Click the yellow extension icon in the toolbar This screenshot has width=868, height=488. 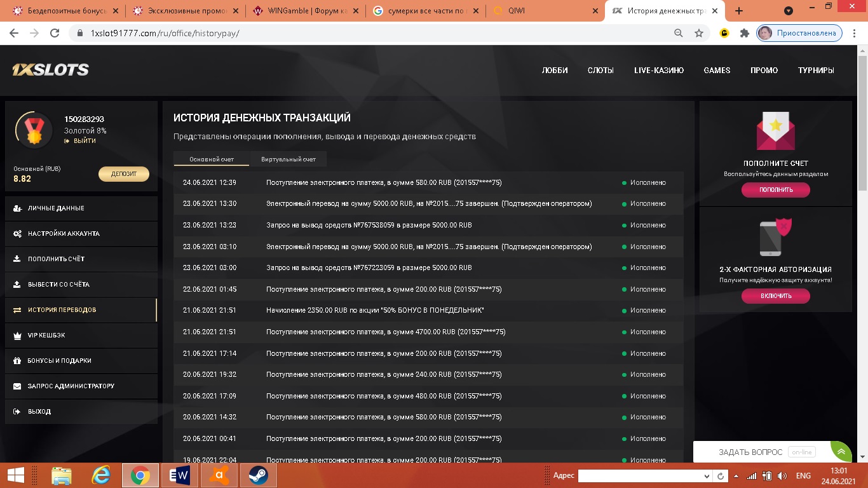point(724,33)
